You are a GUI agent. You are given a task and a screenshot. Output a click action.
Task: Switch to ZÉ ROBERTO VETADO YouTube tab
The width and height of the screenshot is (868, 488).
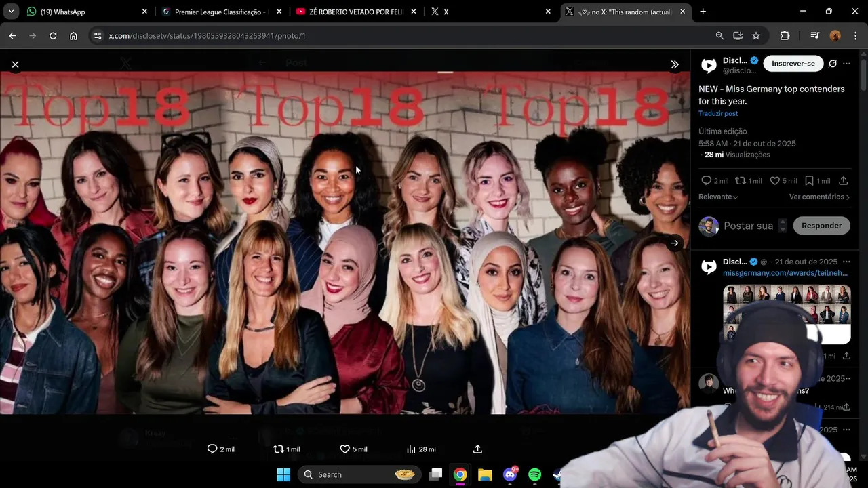click(357, 12)
